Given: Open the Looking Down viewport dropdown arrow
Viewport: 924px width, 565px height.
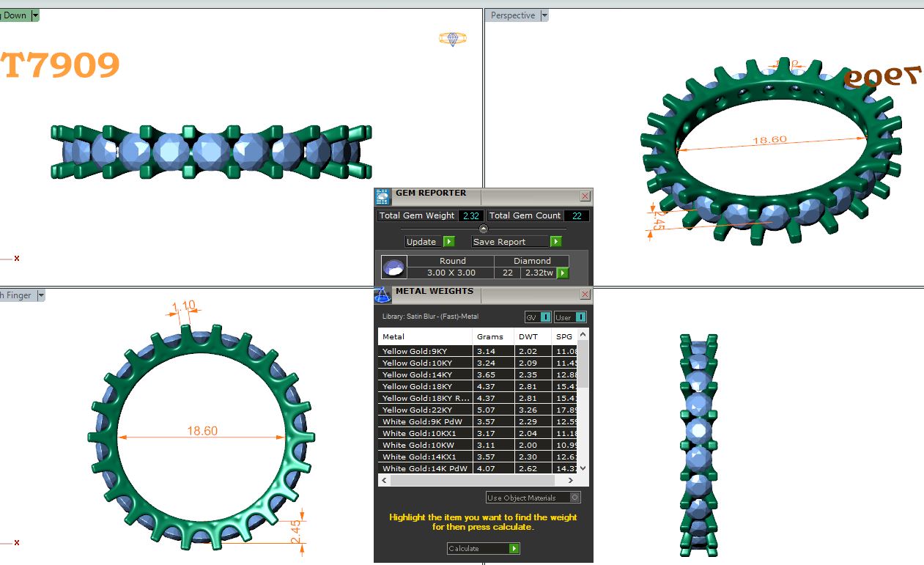Looking at the screenshot, I should pos(35,15).
